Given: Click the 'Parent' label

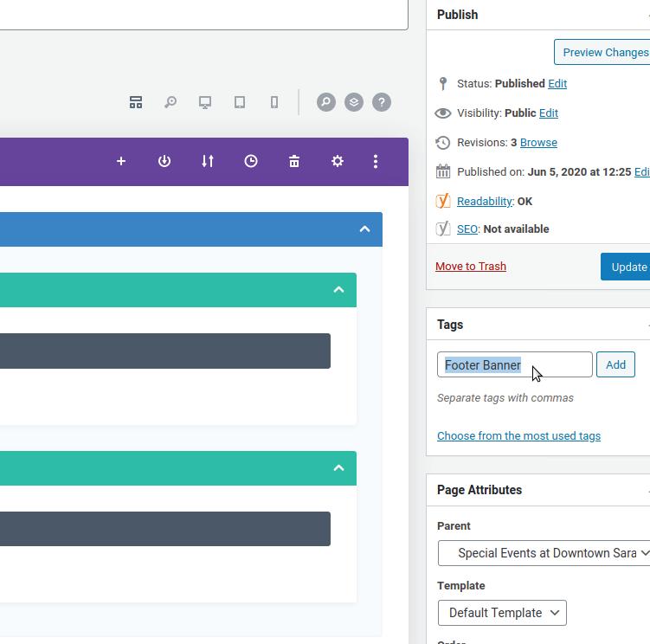Looking at the screenshot, I should point(454,525).
